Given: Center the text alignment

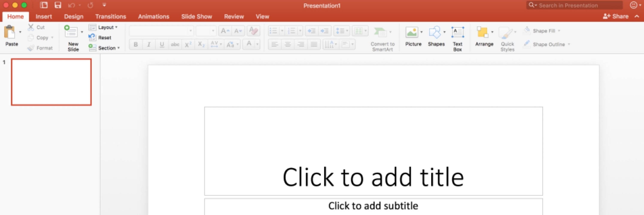Looking at the screenshot, I should coord(288,45).
